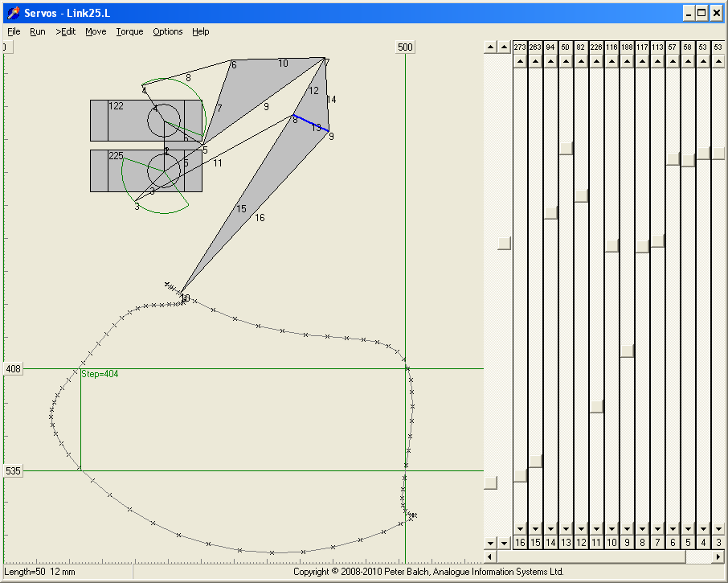Click the value label 273 above servo 16
This screenshot has width=728, height=583.
pyautogui.click(x=518, y=47)
